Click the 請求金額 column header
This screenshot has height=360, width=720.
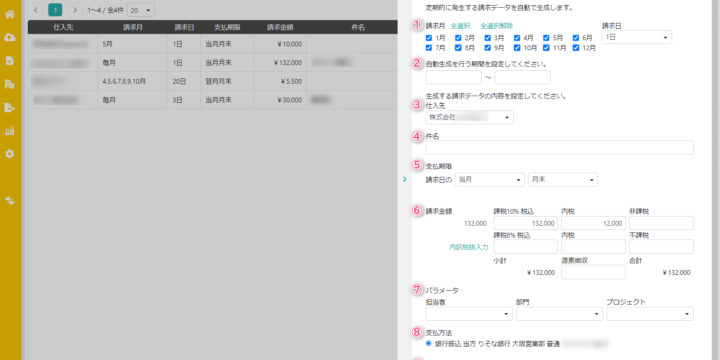[x=280, y=27]
